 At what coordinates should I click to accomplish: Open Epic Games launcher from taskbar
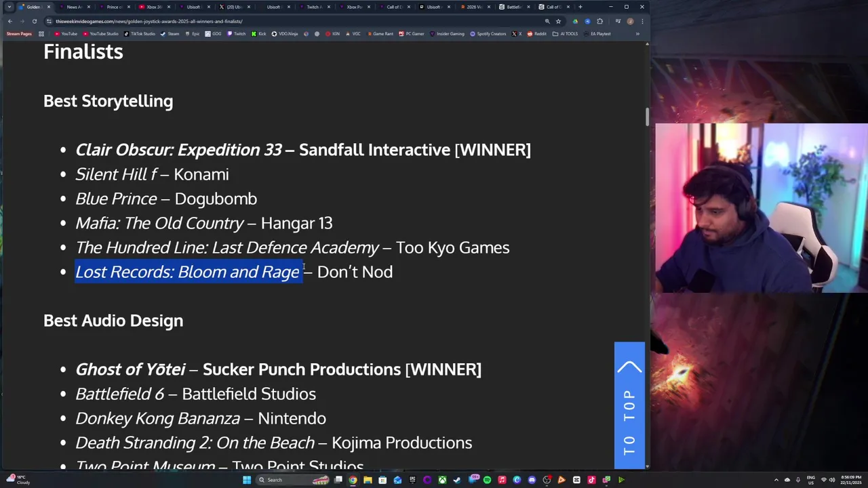coord(412,480)
